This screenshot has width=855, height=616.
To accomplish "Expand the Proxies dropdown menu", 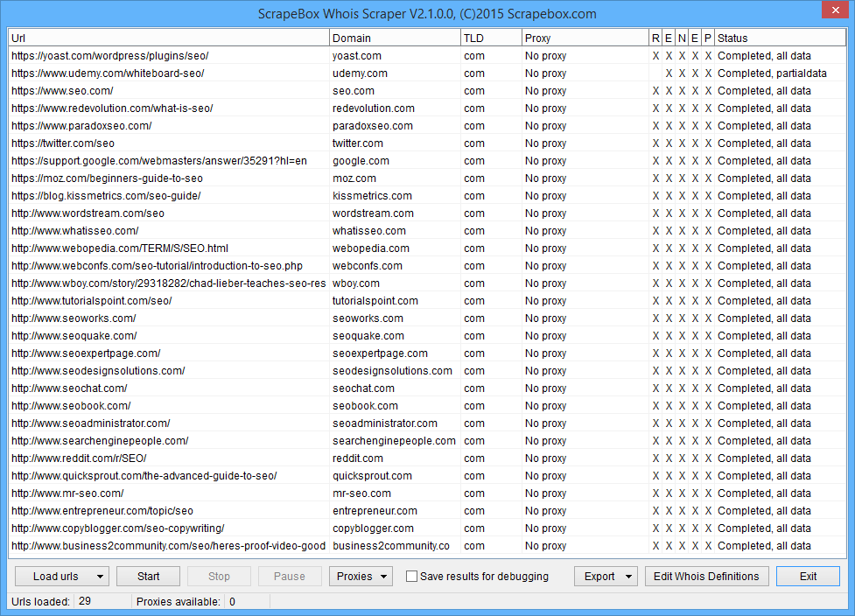I will pos(361,577).
